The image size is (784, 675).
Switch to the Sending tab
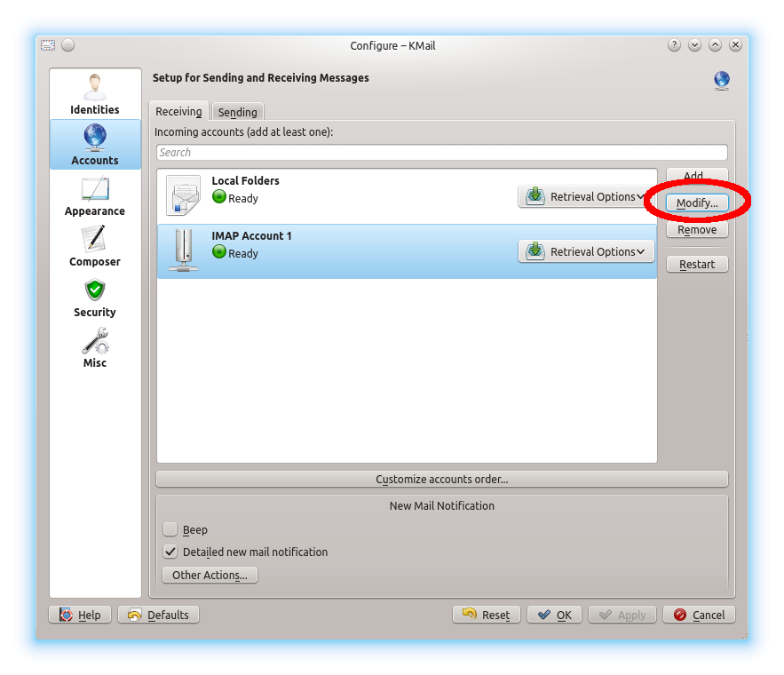237,112
